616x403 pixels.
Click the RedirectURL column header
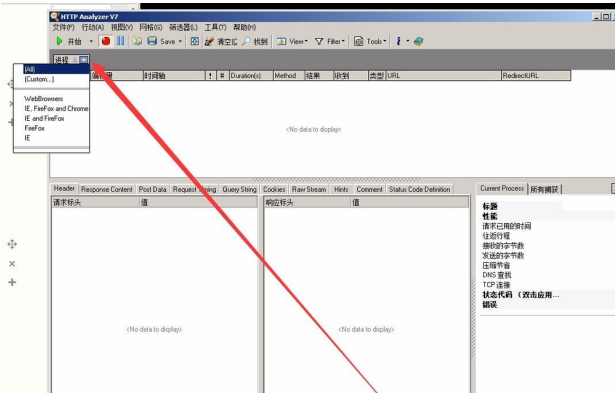click(536, 75)
